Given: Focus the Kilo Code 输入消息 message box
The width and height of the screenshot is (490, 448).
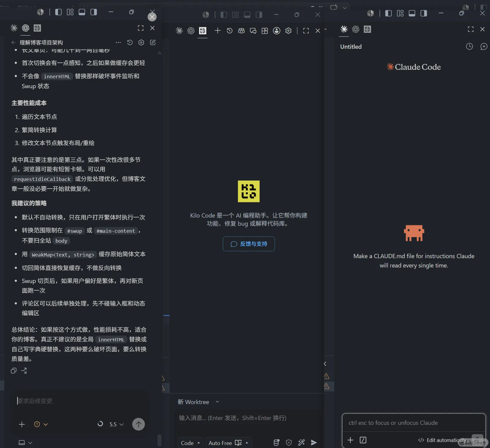Looking at the screenshot, I should pyautogui.click(x=249, y=418).
